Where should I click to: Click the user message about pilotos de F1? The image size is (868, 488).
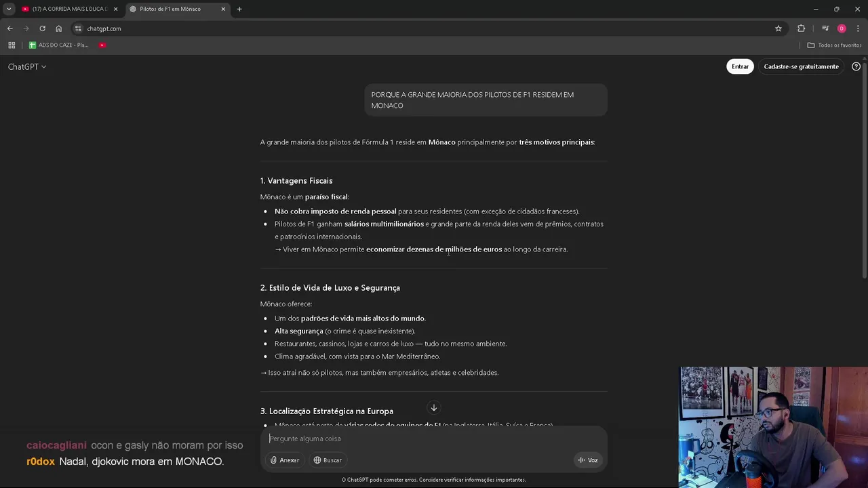(486, 100)
